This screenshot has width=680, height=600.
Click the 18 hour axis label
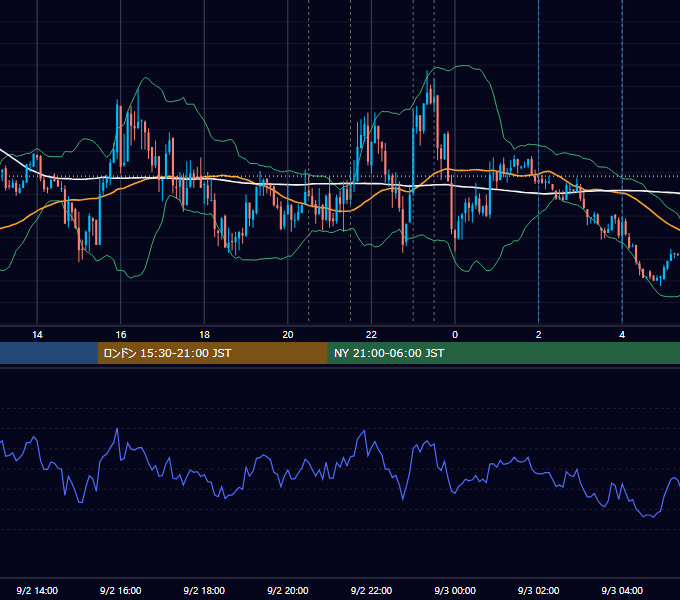tap(204, 335)
